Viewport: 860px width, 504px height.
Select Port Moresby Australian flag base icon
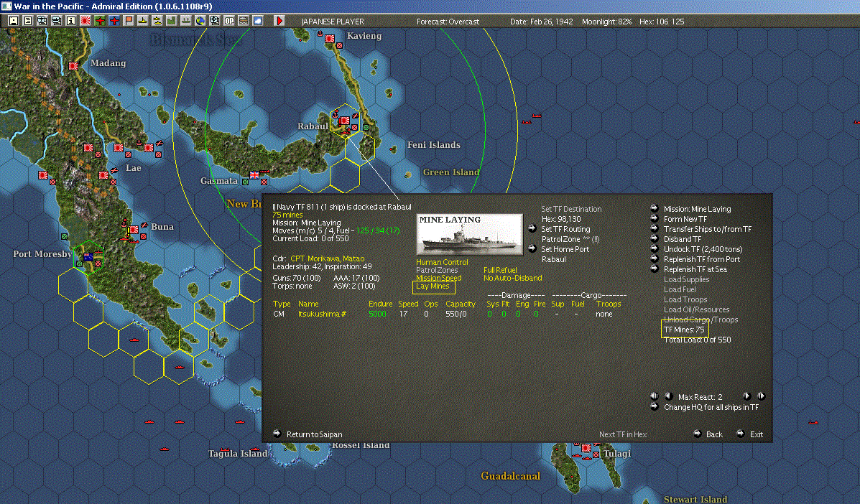(88, 256)
